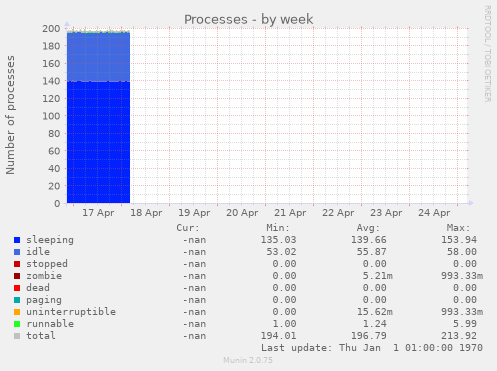Image resolution: width=497 pixels, height=371 pixels.
Task: Click the 'Max:' column header
Action: click(x=458, y=228)
